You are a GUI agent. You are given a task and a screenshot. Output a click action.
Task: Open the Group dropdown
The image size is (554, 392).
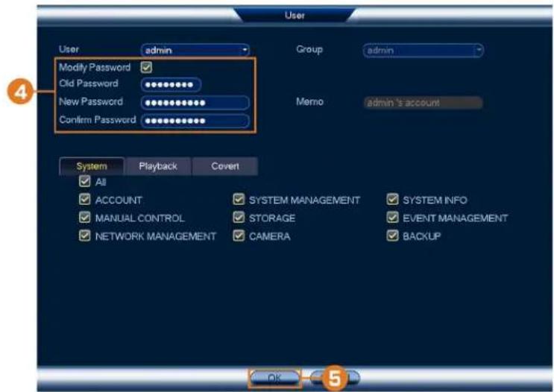[x=423, y=50]
